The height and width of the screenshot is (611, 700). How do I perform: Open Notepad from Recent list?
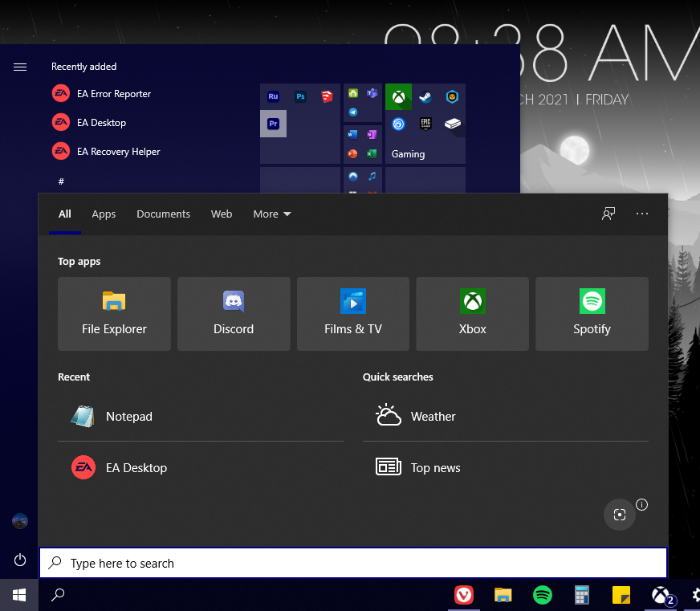[201, 416]
